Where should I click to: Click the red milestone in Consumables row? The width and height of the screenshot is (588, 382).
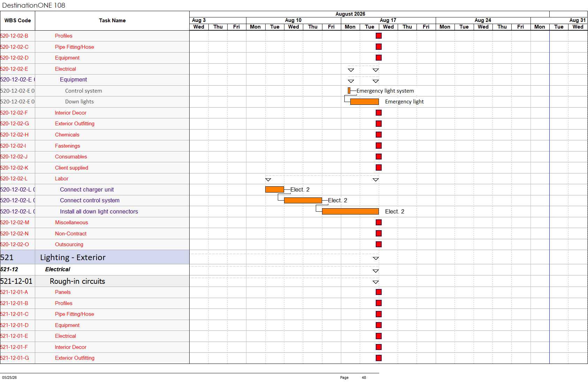click(x=379, y=157)
